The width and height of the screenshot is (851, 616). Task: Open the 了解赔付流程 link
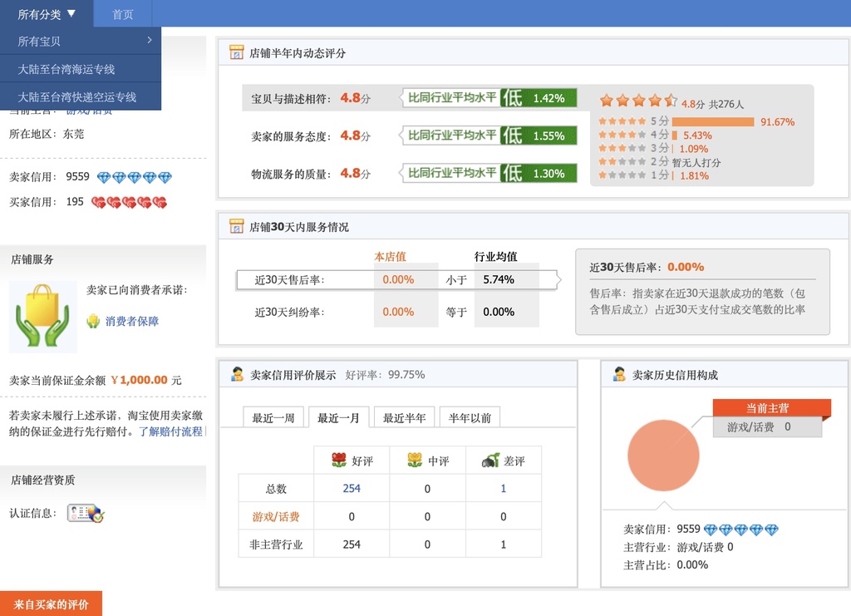(170, 431)
